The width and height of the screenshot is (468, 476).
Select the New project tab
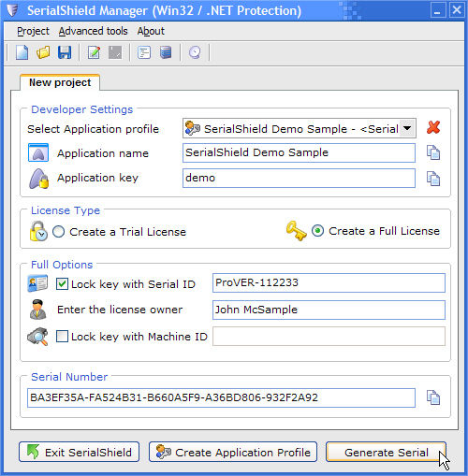60,82
